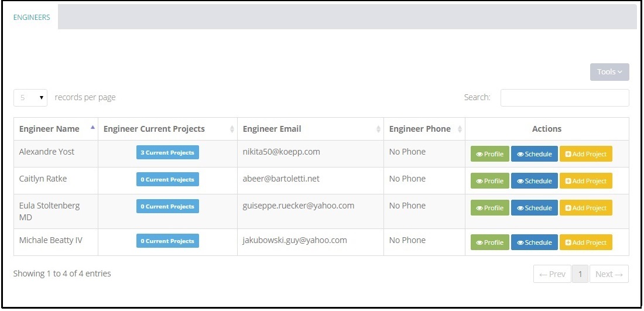Go to the Prev page
This screenshot has width=644, height=311.
pos(552,274)
